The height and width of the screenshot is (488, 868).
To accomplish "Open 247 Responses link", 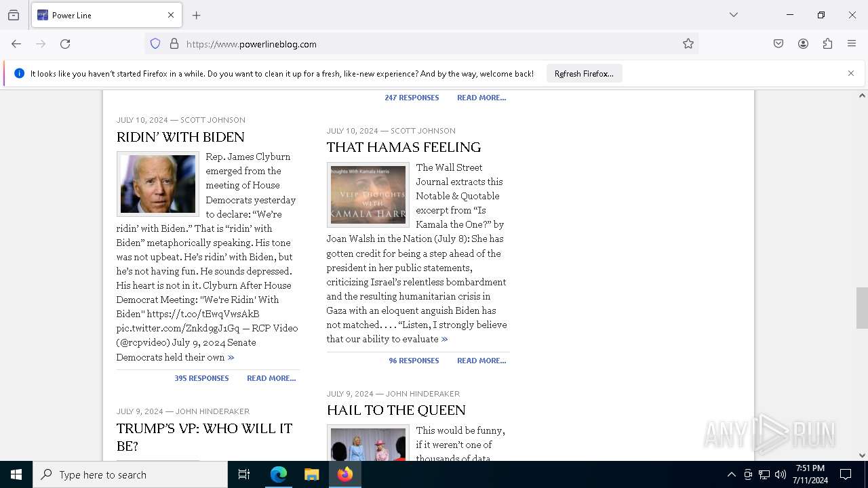I will [x=412, y=98].
